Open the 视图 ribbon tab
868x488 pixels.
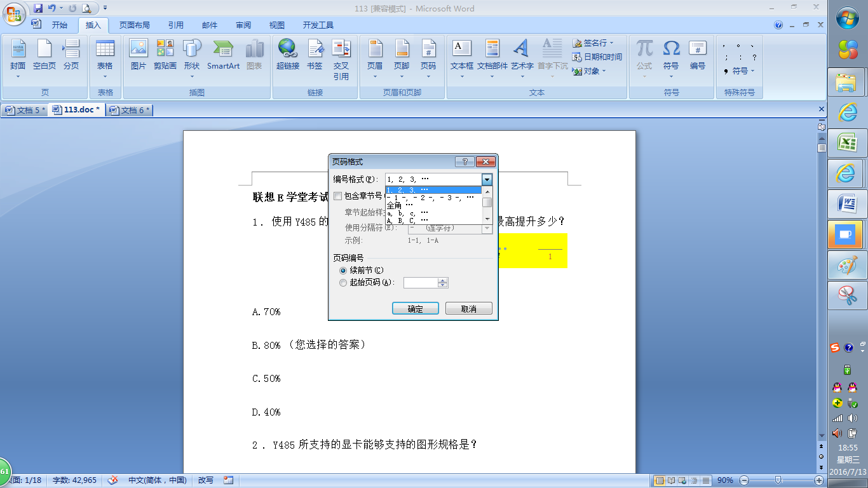277,25
